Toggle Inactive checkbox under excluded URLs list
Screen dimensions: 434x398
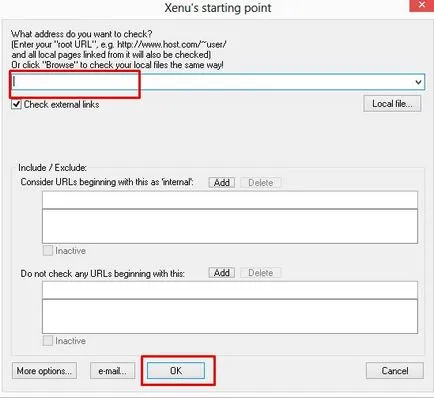coord(48,341)
